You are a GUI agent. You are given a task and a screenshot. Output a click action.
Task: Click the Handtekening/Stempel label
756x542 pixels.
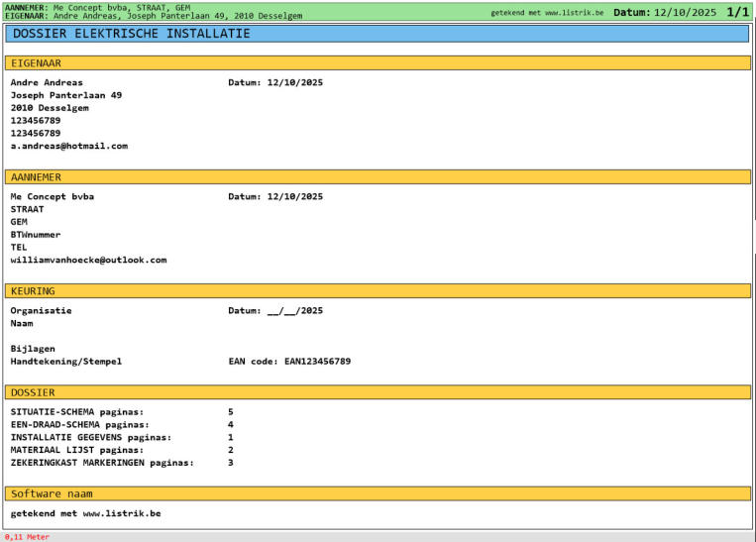point(65,362)
